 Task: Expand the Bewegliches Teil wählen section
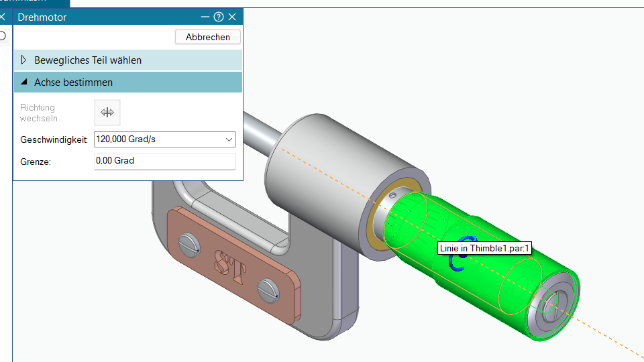coord(128,60)
